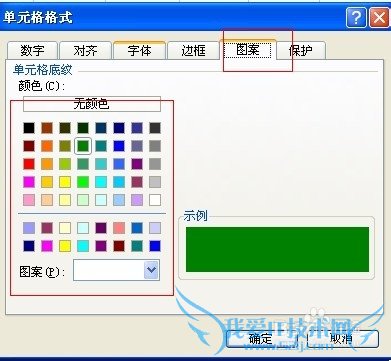Choose the light orange swatch
Viewport: 391px width, 361px height.
[x=47, y=164]
